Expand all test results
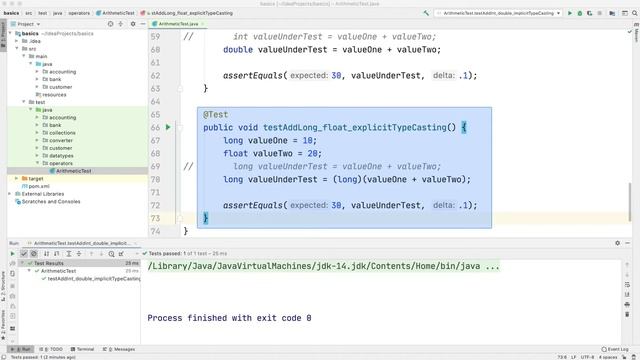This screenshot has height=360, width=640. click(x=69, y=253)
